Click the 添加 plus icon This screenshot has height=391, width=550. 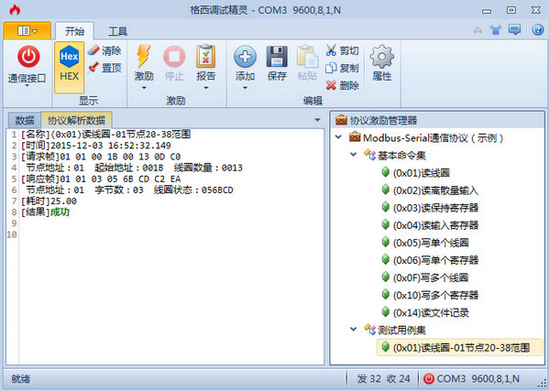tap(245, 56)
